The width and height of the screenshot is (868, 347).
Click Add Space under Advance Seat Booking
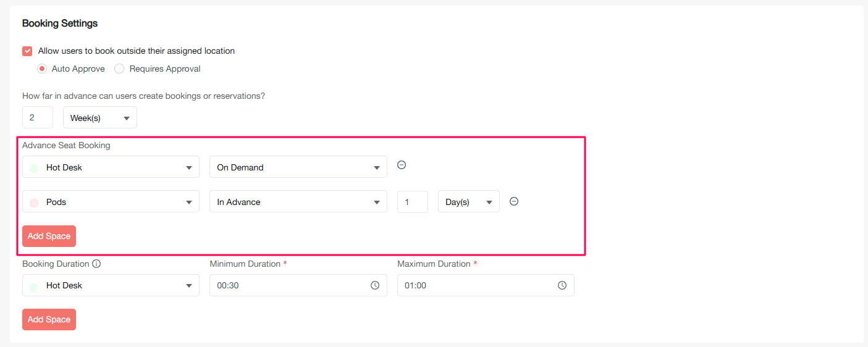click(49, 236)
